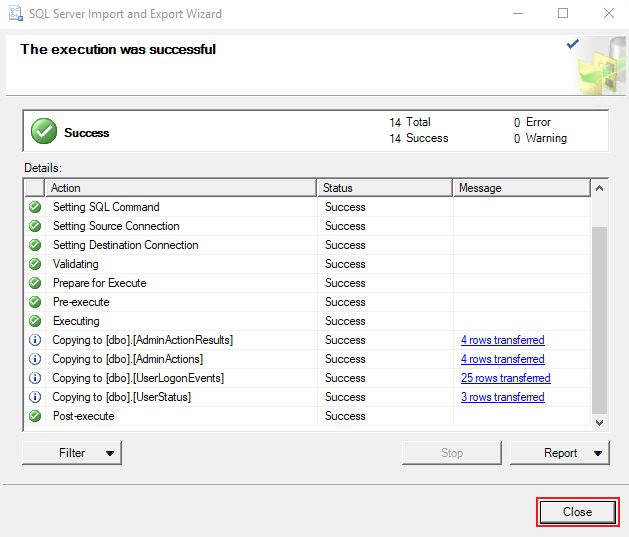Click the Message column header
The image size is (629, 537).
pos(520,188)
